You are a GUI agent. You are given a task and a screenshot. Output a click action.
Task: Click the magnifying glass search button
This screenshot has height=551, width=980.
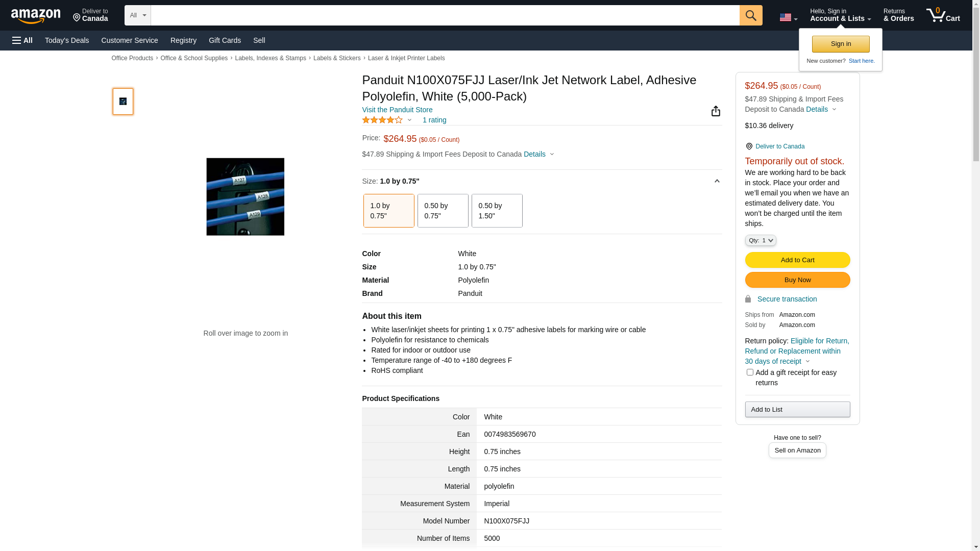750,15
